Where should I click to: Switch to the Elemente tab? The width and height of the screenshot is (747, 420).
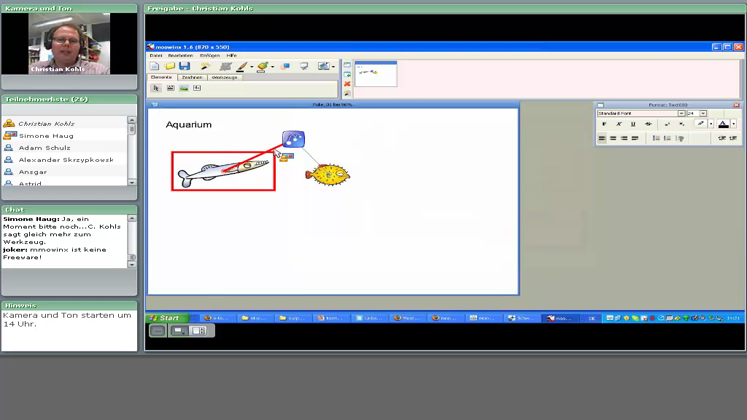(162, 77)
